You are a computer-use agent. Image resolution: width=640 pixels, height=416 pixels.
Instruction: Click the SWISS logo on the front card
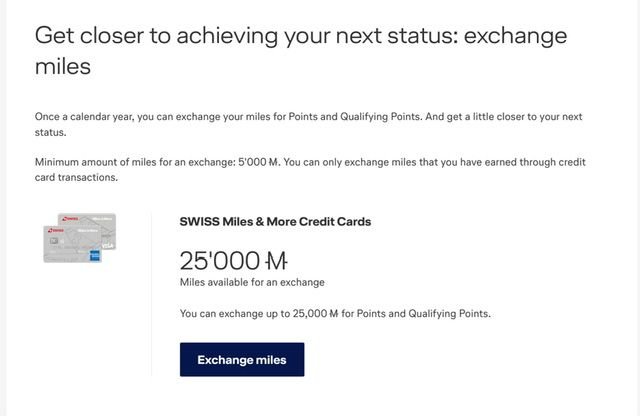pyautogui.click(x=54, y=230)
